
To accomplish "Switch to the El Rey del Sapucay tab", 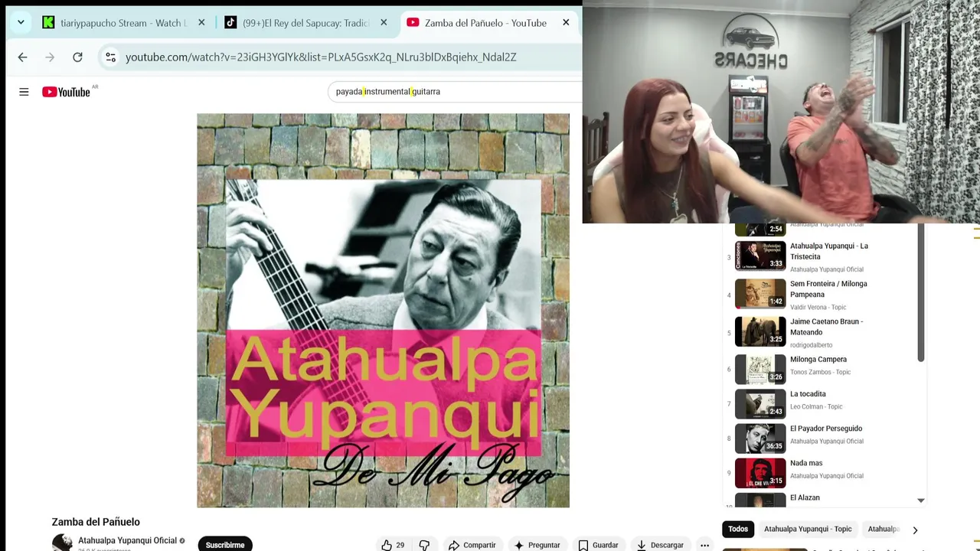I will [x=306, y=23].
